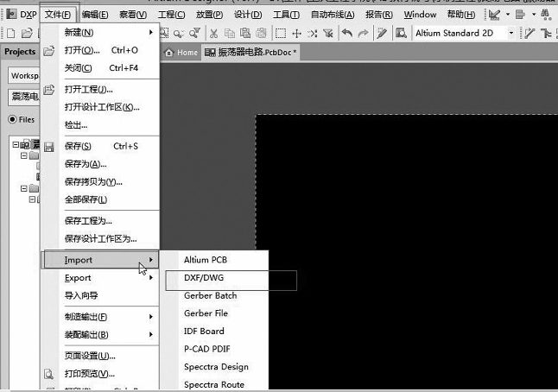
Task: Open the 放置(P) menu
Action: (209, 15)
